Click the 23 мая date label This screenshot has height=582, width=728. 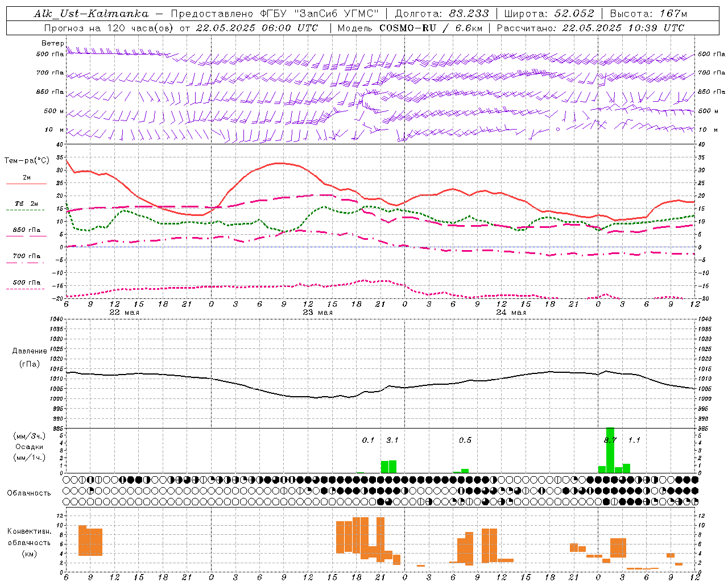(317, 313)
